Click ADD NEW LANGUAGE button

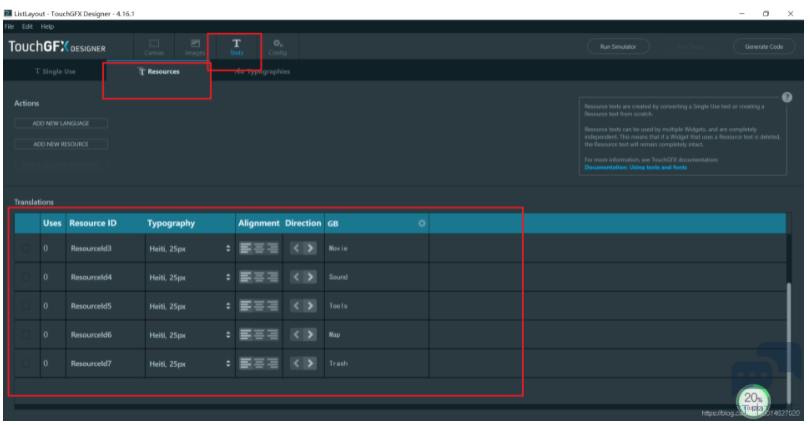click(61, 123)
